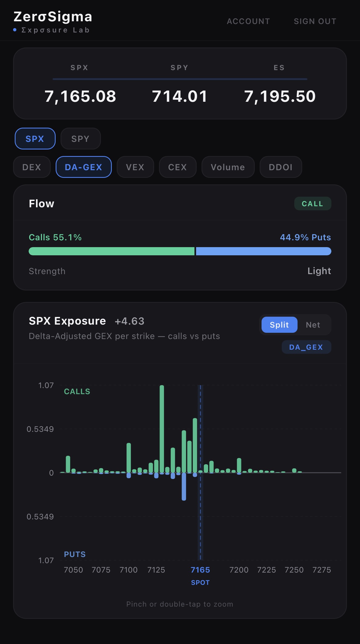Screen dimensions: 360x644
Task: Click the Light strength value
Action: 319,271
